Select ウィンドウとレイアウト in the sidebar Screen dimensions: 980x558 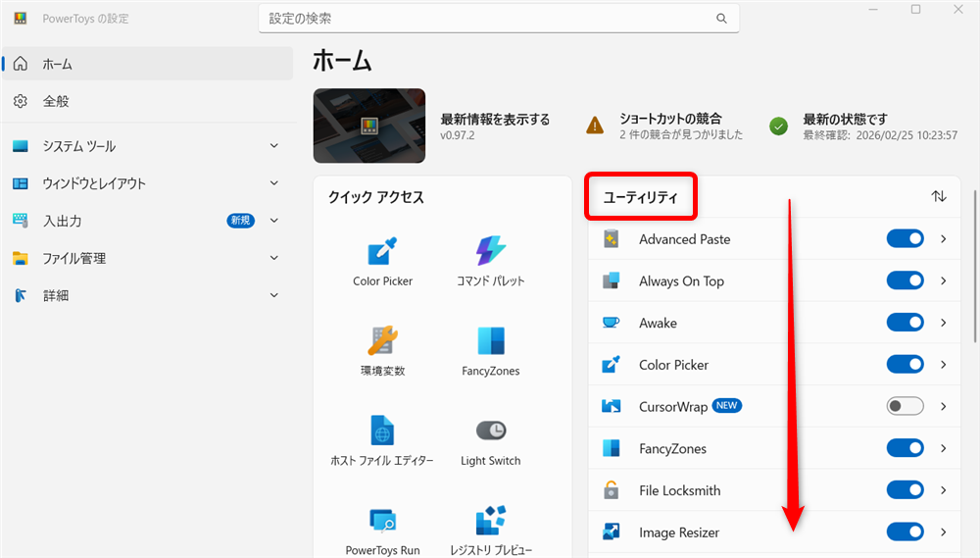148,183
